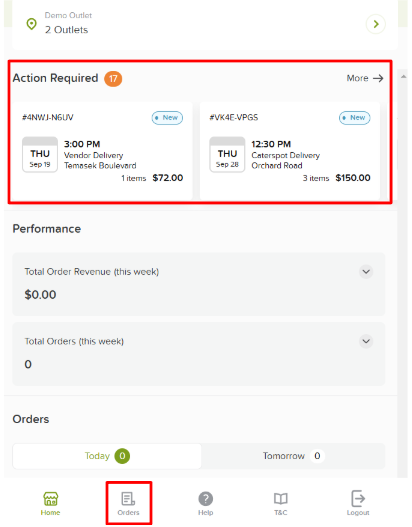This screenshot has width=412, height=527.
Task: Click the scrollbar up arrow
Action: click(404, 77)
